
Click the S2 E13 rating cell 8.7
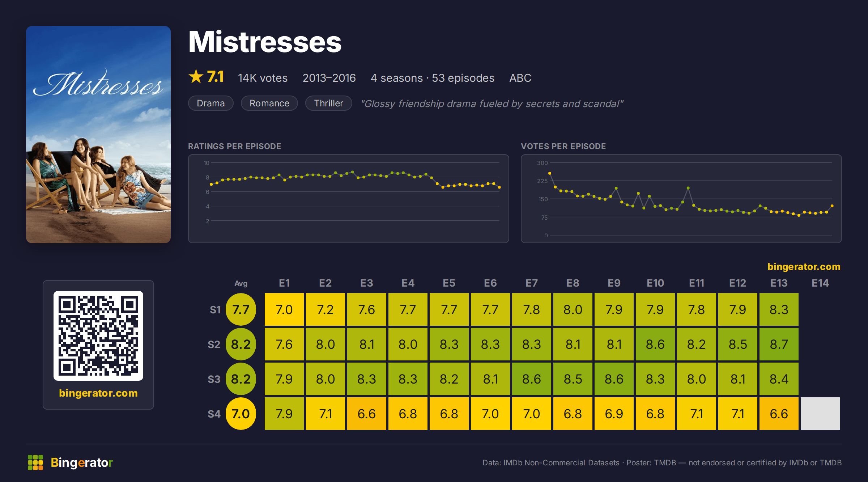click(779, 344)
